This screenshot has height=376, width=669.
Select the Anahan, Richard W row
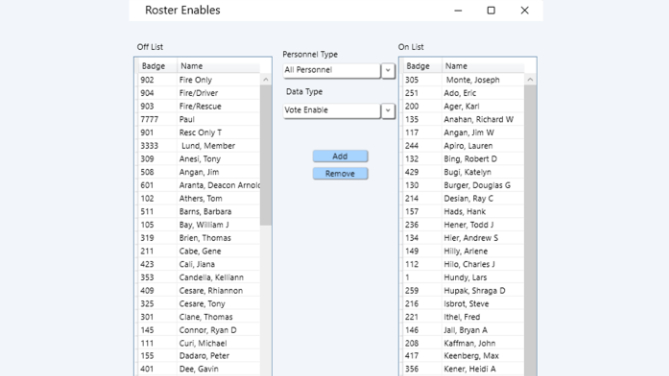pyautogui.click(x=463, y=120)
